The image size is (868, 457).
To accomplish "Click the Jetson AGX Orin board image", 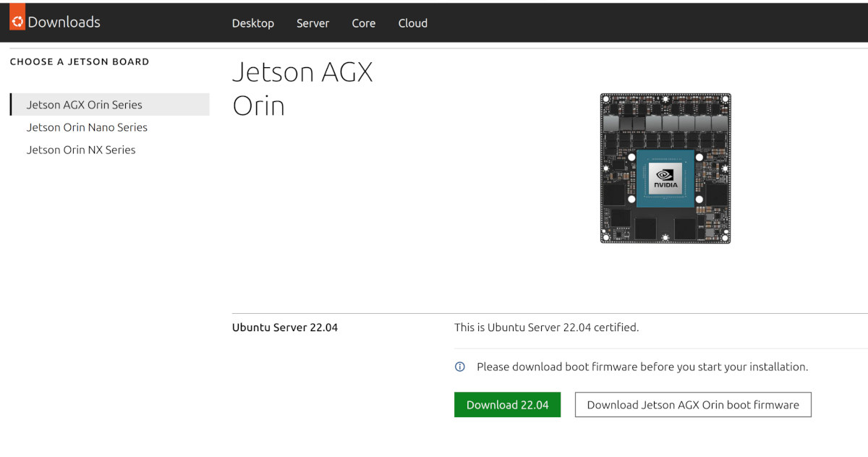I will click(x=665, y=168).
